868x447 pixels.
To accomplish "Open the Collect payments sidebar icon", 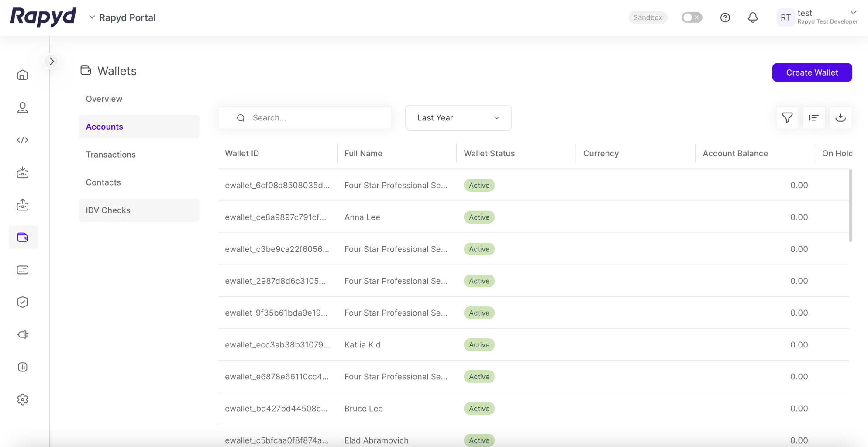I will [23, 173].
